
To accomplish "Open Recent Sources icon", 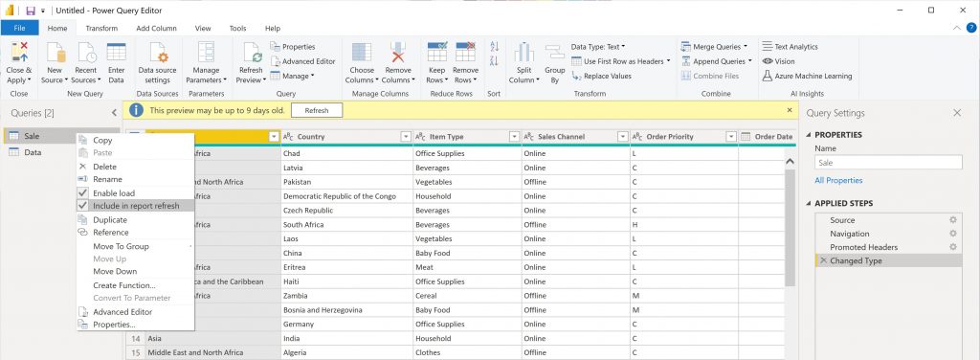I will pyautogui.click(x=86, y=52).
